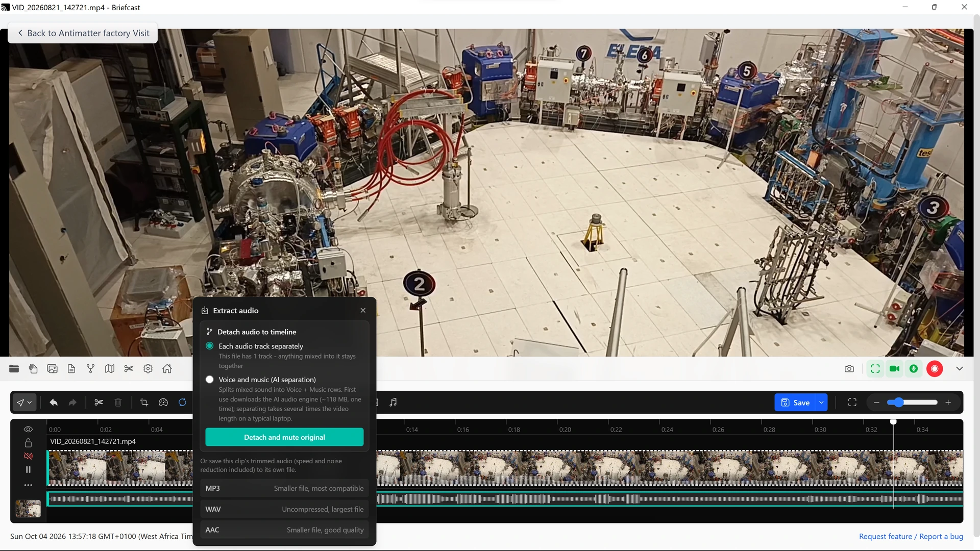Delete the selected clip with trash icon
Screen dimensions: 980x551
(x=118, y=402)
